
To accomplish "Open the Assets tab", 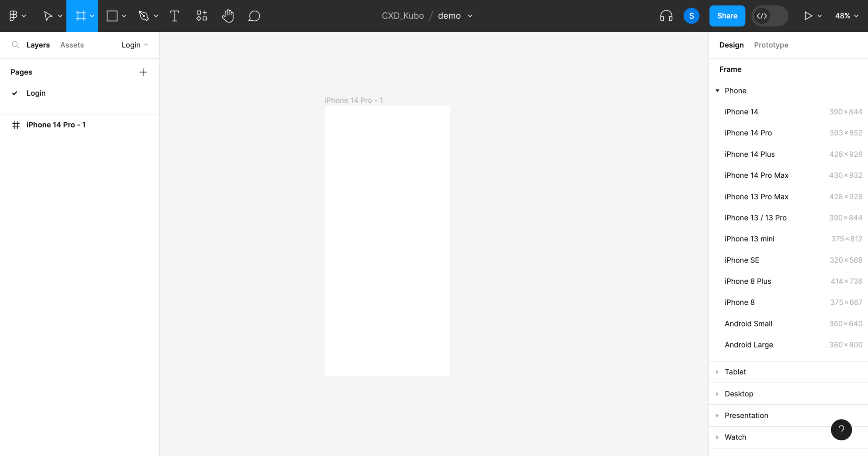I will pos(72,45).
